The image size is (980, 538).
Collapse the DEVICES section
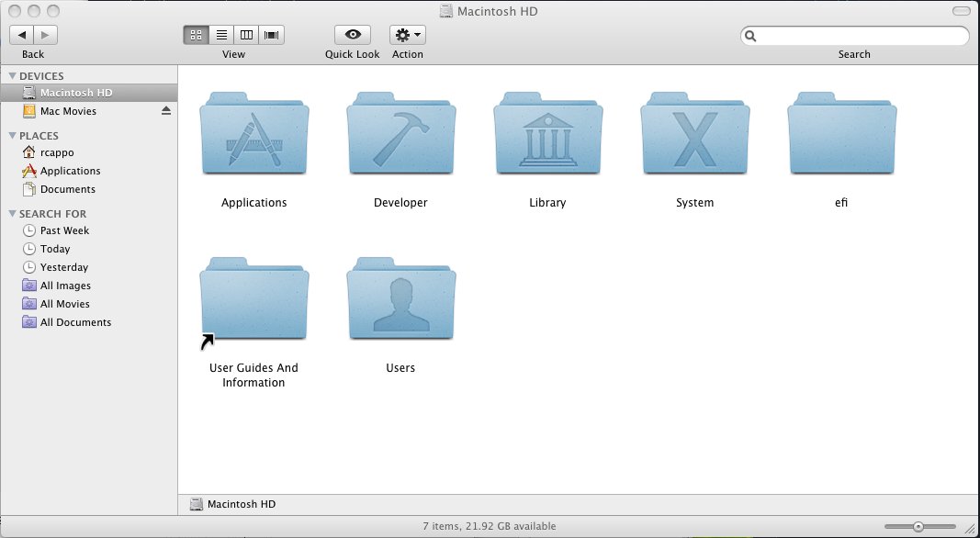tap(13, 75)
